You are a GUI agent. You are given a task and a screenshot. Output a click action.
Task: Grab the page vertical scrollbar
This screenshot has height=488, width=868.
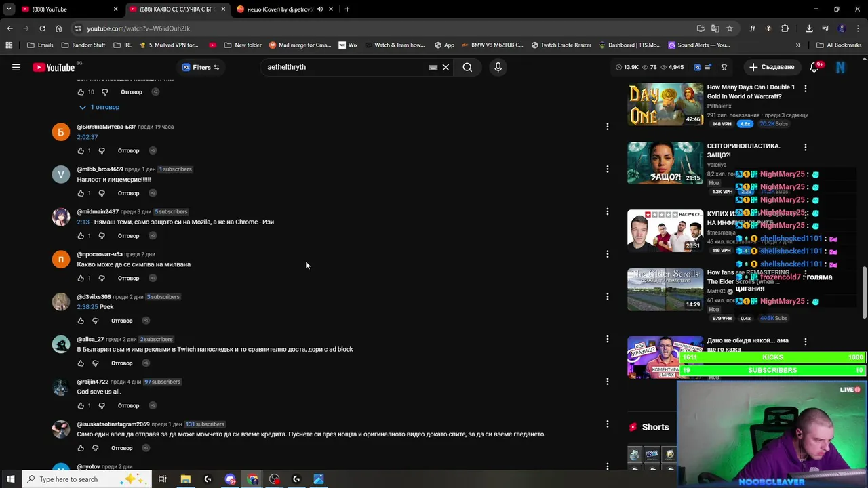tap(864, 293)
